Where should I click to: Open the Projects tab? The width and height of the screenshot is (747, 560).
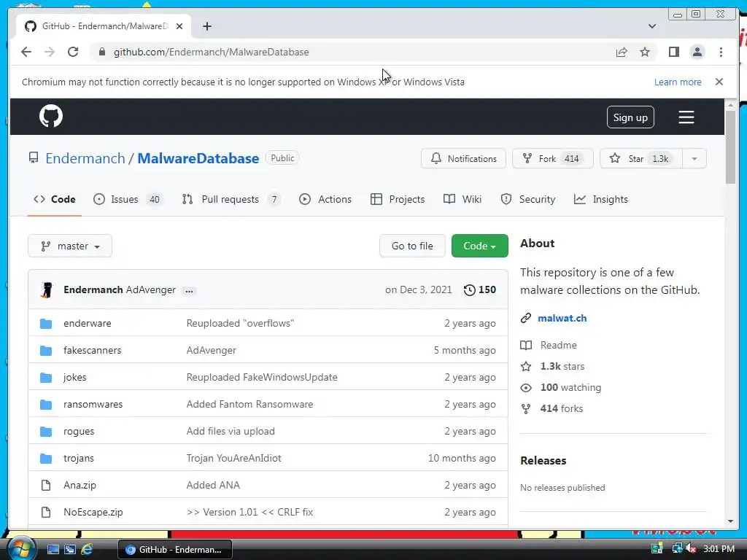(398, 200)
